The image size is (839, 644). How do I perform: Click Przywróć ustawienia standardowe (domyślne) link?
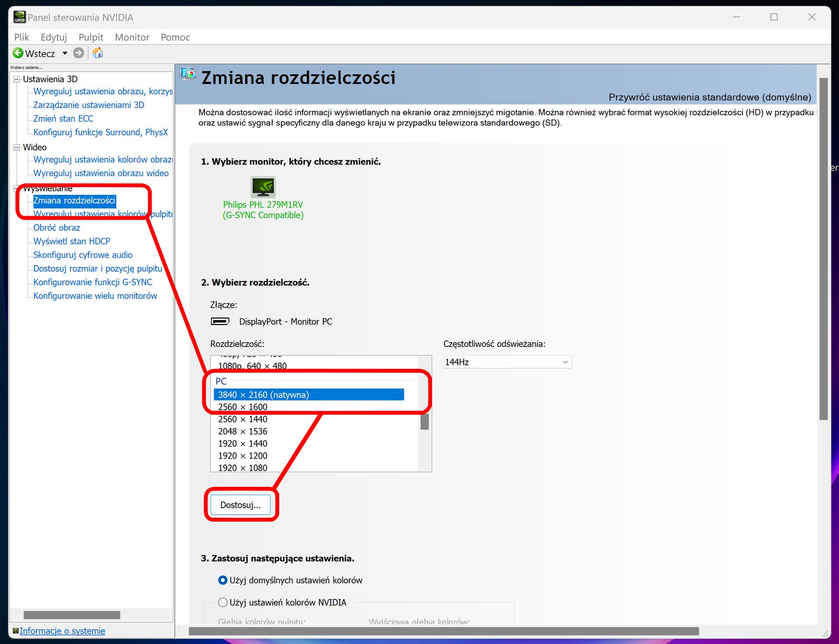pyautogui.click(x=710, y=97)
